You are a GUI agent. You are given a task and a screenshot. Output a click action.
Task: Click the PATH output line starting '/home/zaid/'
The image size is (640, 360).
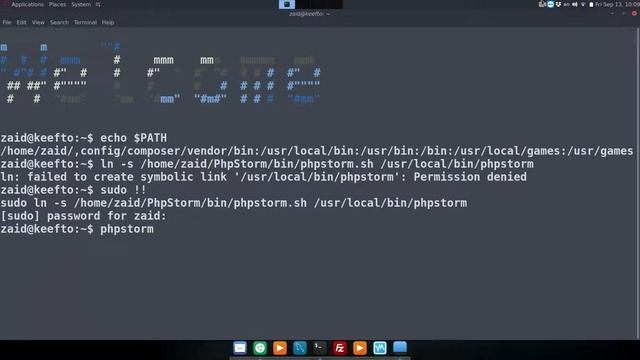[317, 151]
